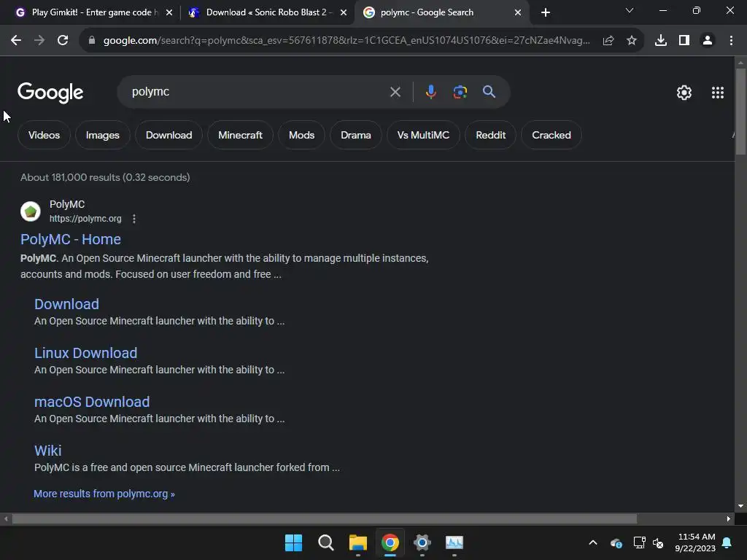Show hidden system tray icons

coord(593,542)
